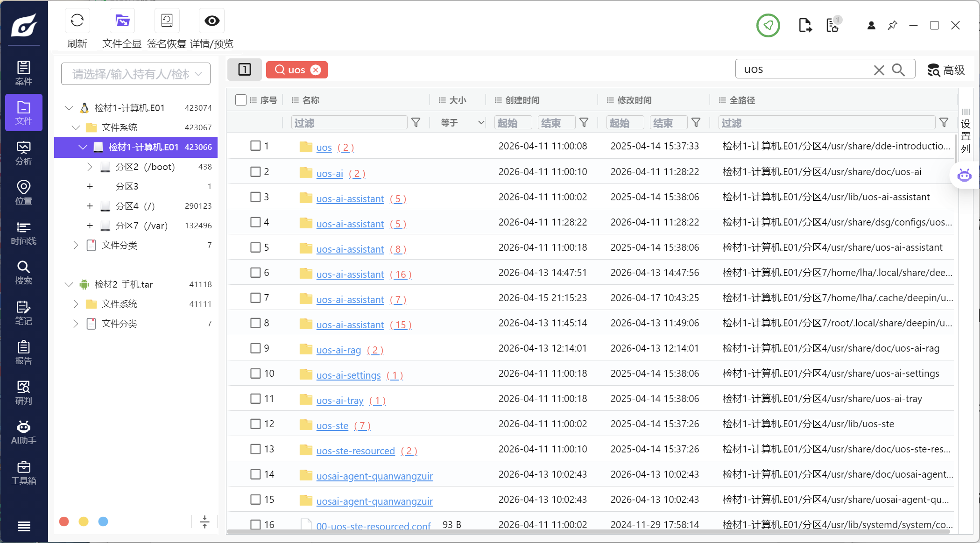Open 详情/预览 eye icon
Viewport: 980px width, 543px height.
pos(212,21)
